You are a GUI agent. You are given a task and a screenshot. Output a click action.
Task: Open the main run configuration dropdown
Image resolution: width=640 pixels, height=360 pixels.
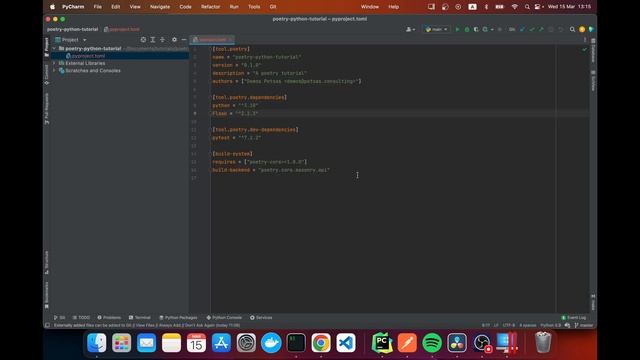[x=436, y=29]
